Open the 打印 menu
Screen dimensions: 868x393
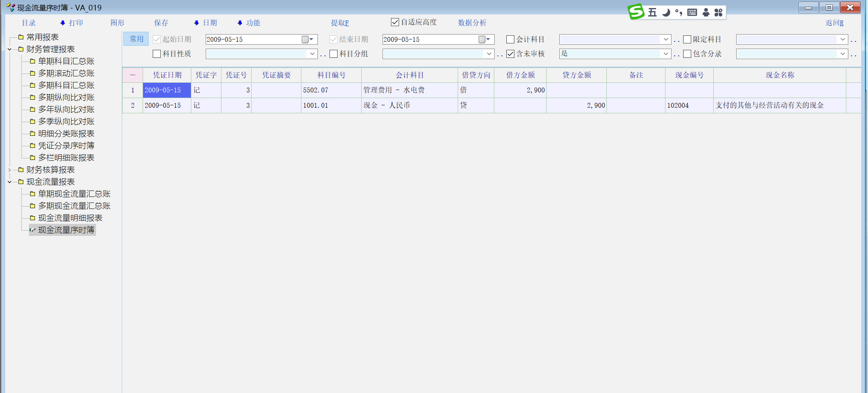coord(72,23)
